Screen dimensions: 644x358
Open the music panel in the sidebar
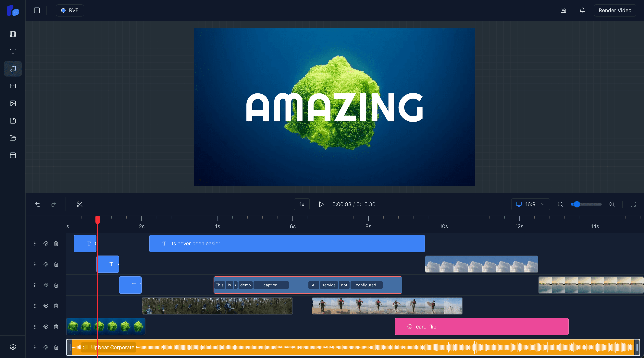click(x=13, y=69)
